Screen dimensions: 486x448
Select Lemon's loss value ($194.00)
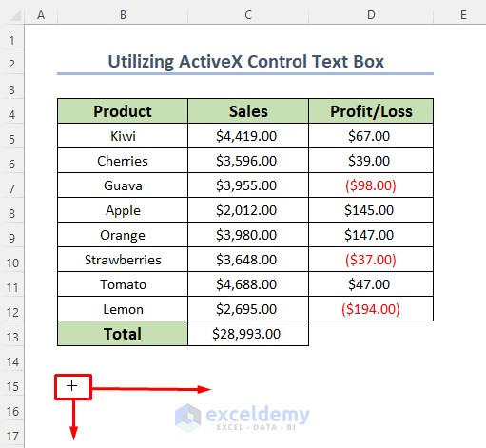point(371,309)
